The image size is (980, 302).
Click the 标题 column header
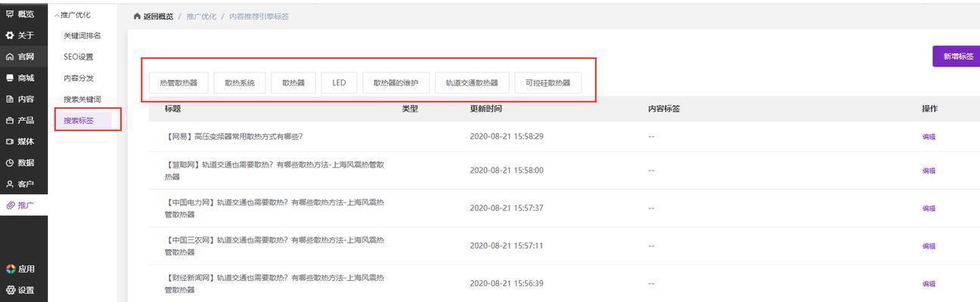pyautogui.click(x=172, y=109)
